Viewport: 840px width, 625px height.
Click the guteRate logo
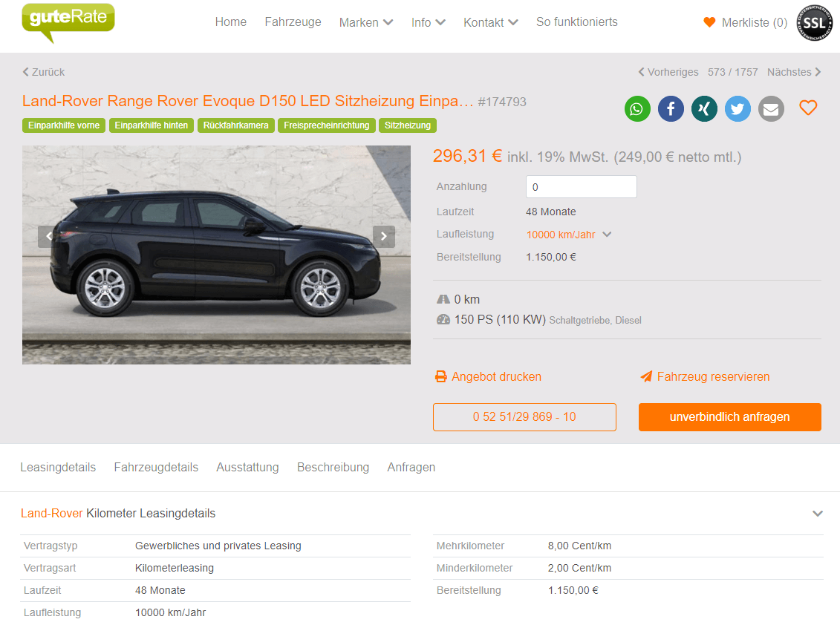(68, 22)
